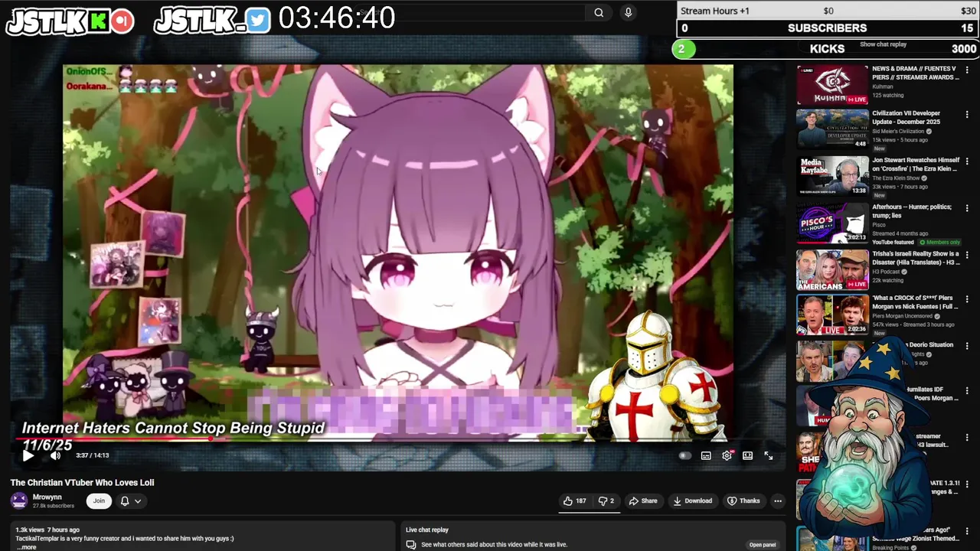Enter fullscreen with the expand icon
980x551 pixels.
click(x=768, y=455)
